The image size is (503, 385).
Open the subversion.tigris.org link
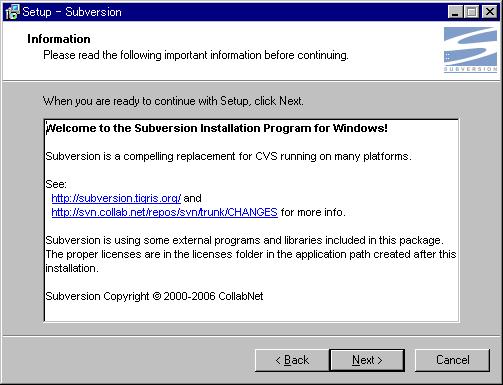[116, 198]
